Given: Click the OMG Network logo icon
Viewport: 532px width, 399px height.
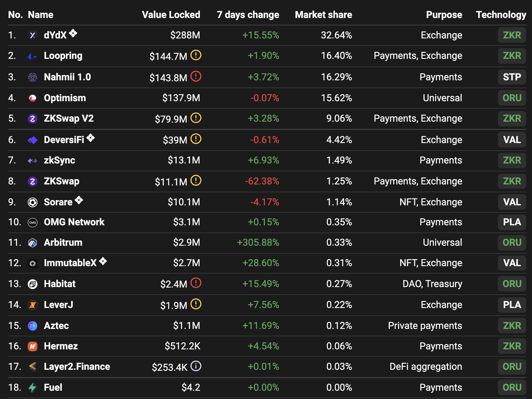Looking at the screenshot, I should [33, 222].
